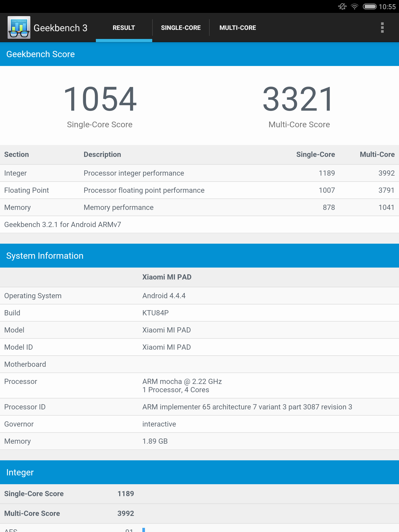This screenshot has height=532, width=399.
Task: Tap Integer single-core value 1189 in table
Action: click(327, 173)
